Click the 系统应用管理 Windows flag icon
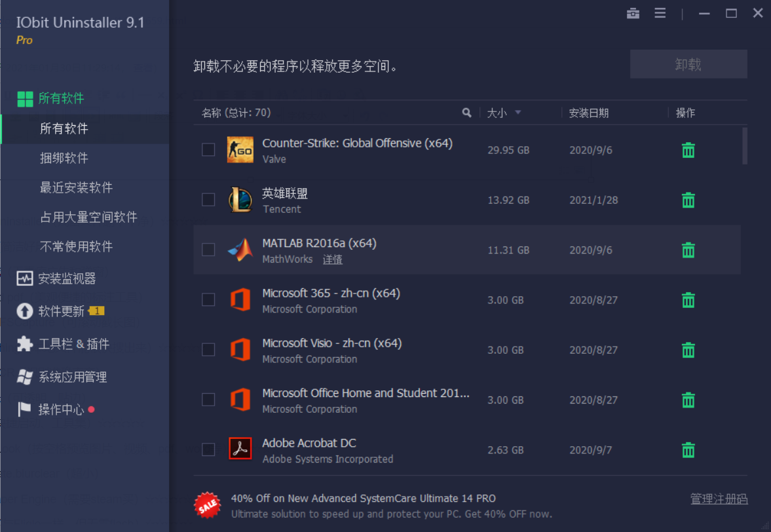This screenshot has width=771, height=532. (25, 377)
